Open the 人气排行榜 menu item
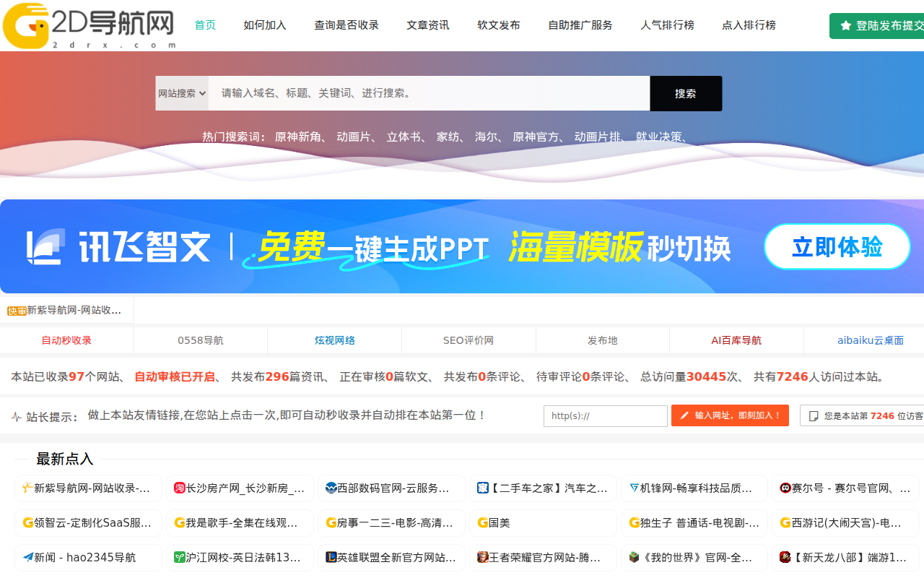Viewport: 924px width, 578px height. click(666, 25)
